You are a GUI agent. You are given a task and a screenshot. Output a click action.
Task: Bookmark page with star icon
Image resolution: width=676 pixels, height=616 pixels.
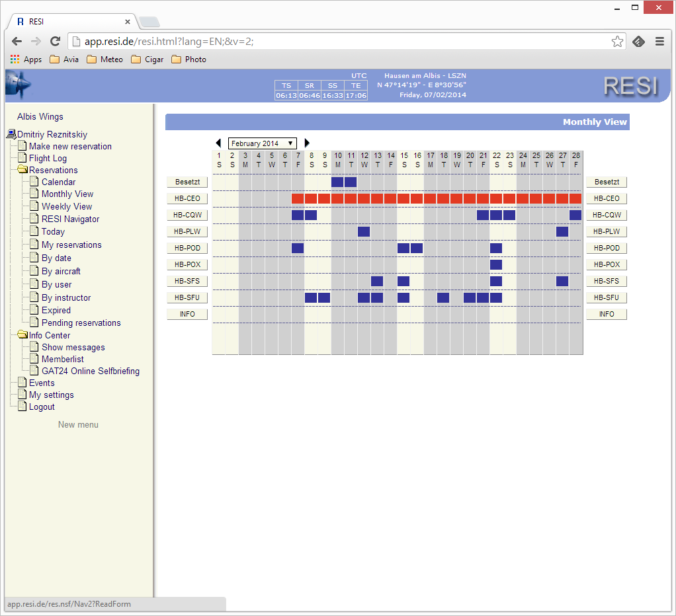(616, 42)
